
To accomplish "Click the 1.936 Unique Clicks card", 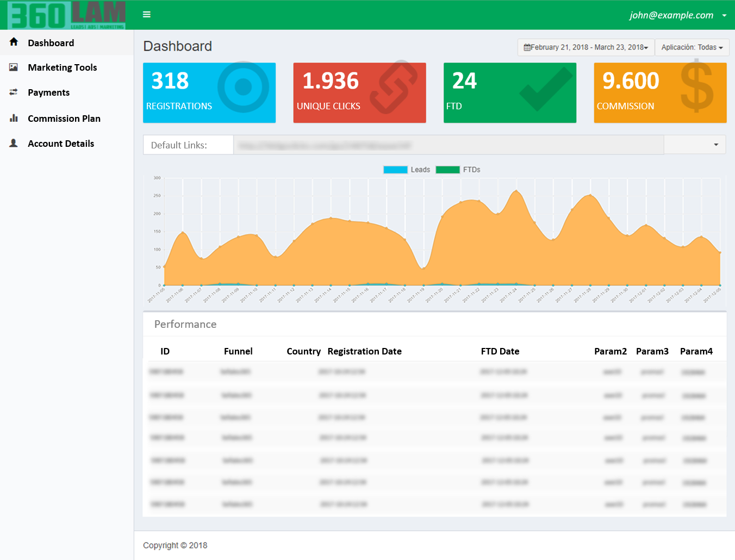I will click(x=360, y=92).
